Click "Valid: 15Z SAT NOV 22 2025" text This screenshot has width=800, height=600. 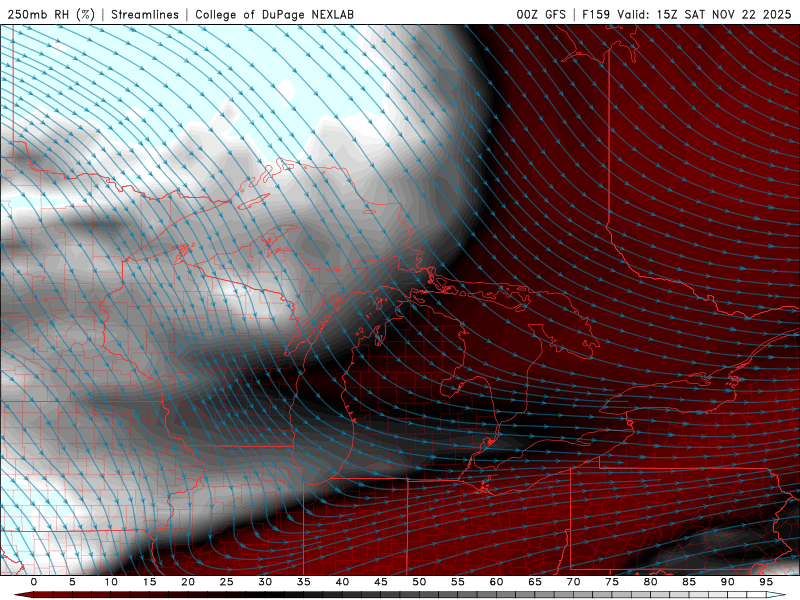[704, 14]
